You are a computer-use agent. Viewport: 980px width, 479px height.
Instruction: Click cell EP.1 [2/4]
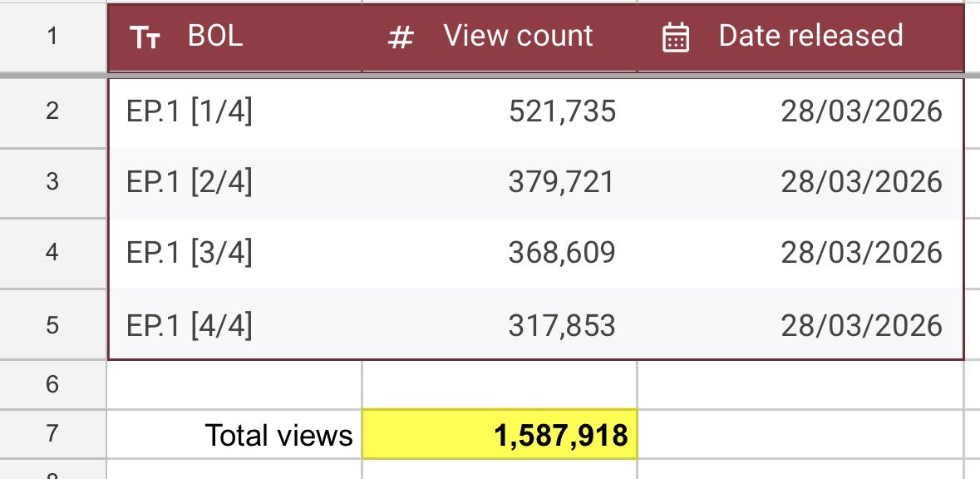click(235, 183)
